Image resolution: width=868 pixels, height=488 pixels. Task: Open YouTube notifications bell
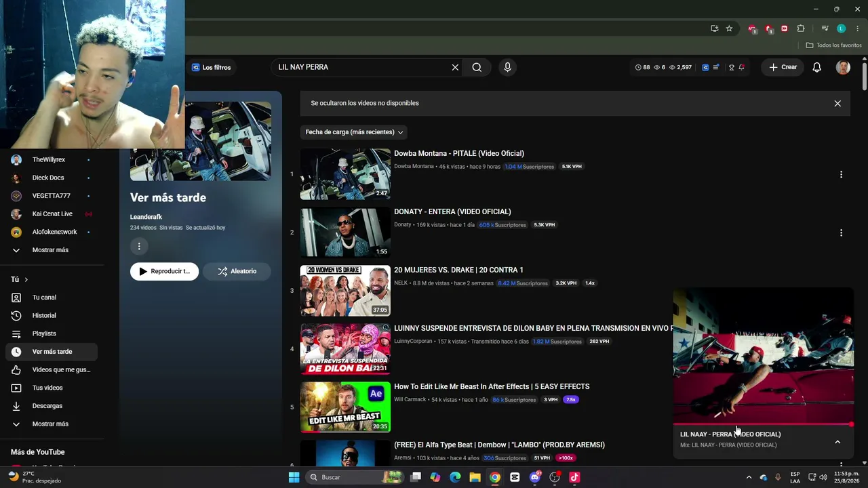coord(817,67)
